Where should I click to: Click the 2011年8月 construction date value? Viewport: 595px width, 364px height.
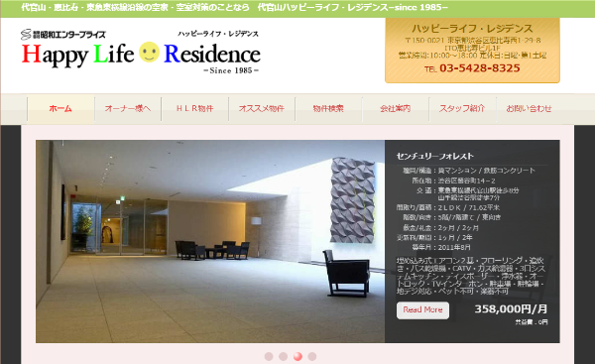click(x=454, y=247)
